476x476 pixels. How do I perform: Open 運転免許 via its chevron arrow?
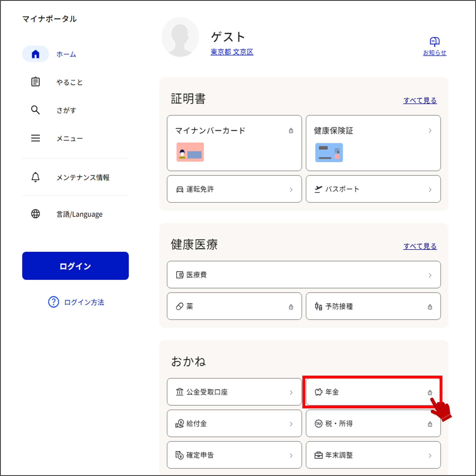[291, 190]
